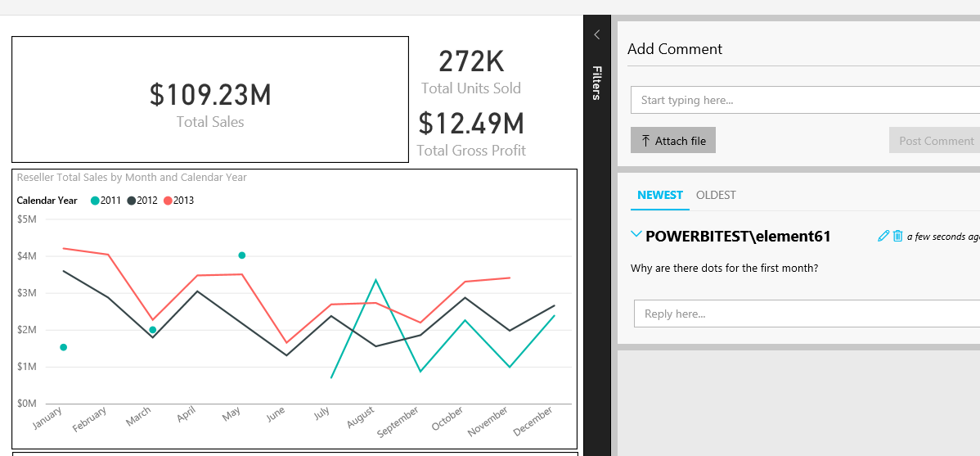Click the Reseller Total Sales chart title

click(132, 177)
